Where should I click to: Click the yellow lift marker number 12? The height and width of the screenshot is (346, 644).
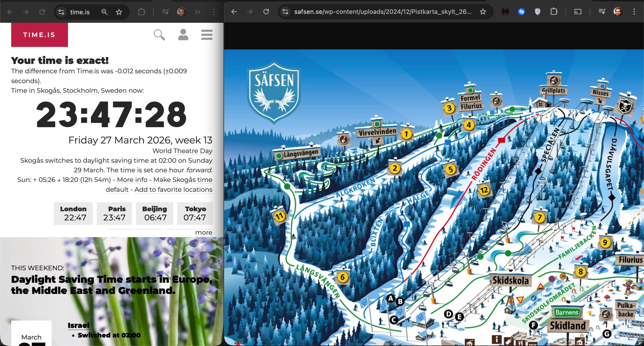tap(484, 190)
